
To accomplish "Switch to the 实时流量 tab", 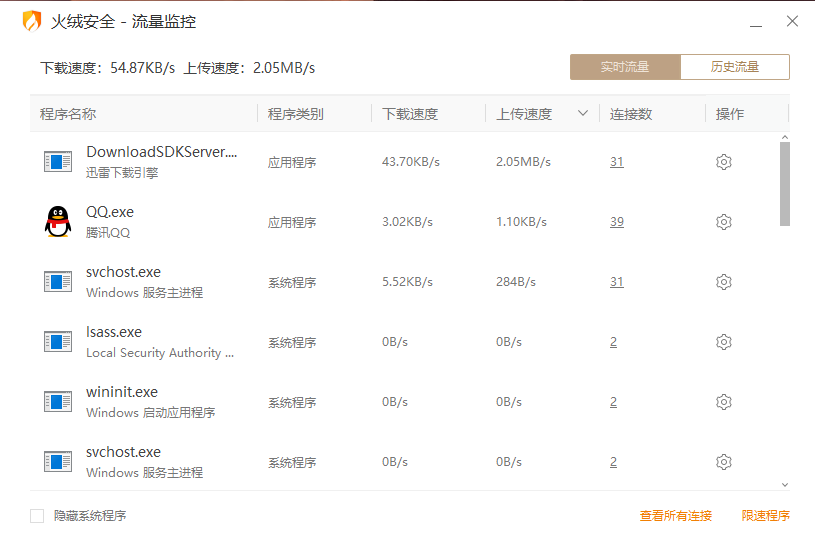I will [x=625, y=67].
